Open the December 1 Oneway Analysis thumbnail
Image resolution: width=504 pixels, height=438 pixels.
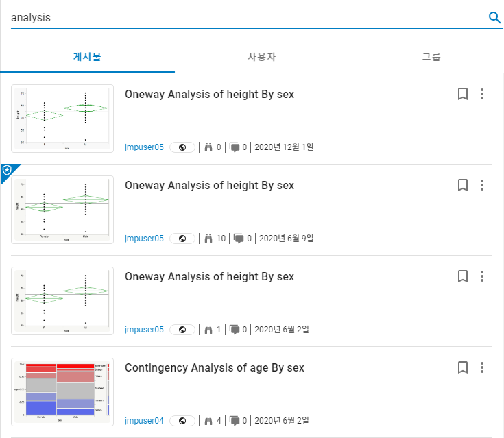click(x=62, y=119)
